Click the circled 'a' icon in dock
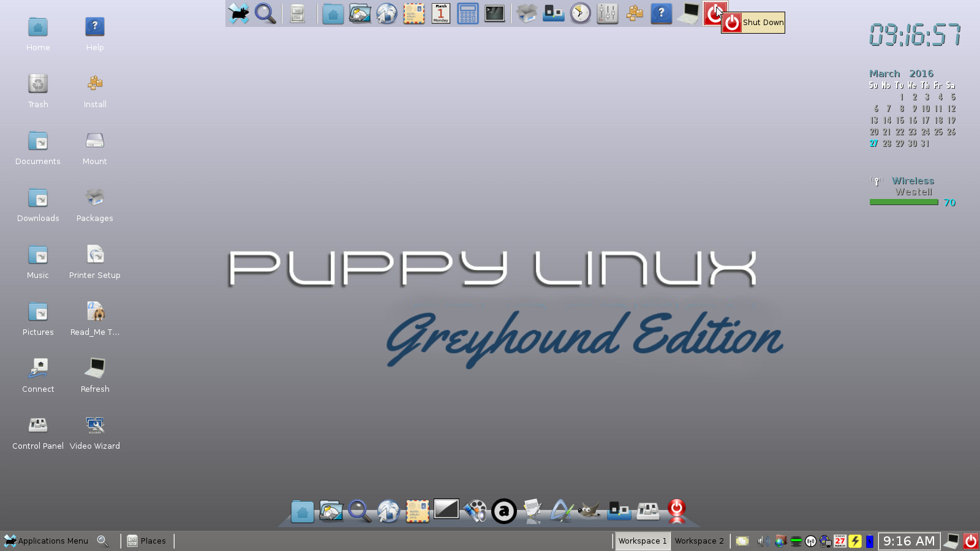The height and width of the screenshot is (551, 980). pos(504,511)
